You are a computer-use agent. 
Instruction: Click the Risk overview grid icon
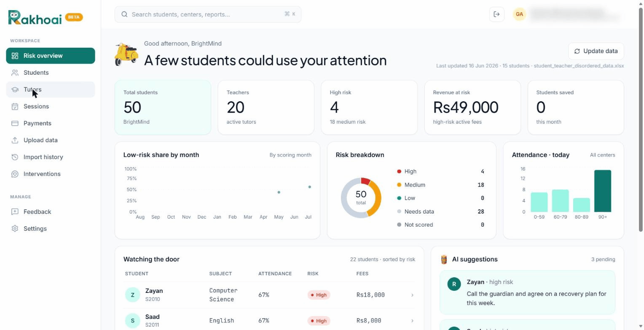click(15, 56)
